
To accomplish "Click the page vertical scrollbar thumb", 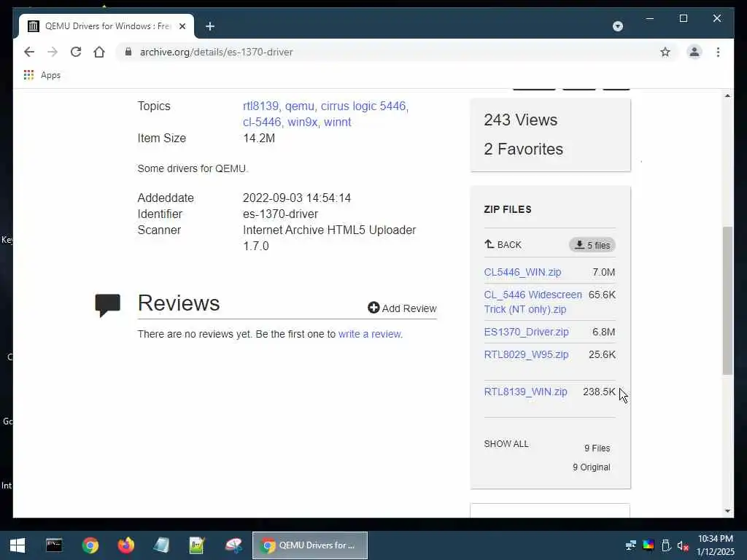I will click(727, 300).
